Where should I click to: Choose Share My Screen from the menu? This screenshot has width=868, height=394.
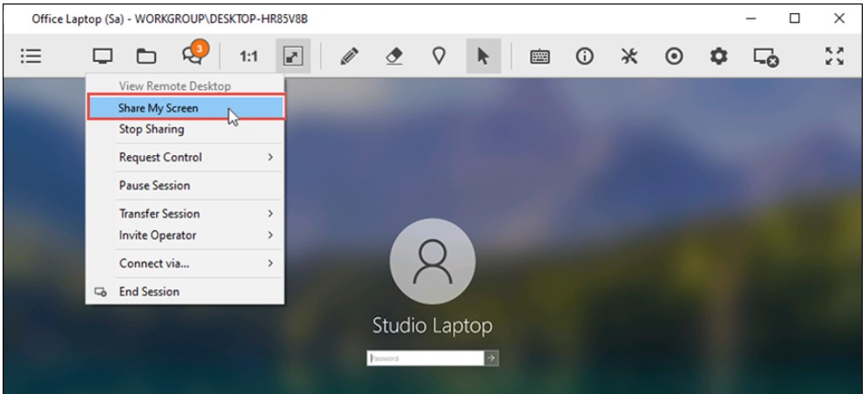click(x=186, y=108)
